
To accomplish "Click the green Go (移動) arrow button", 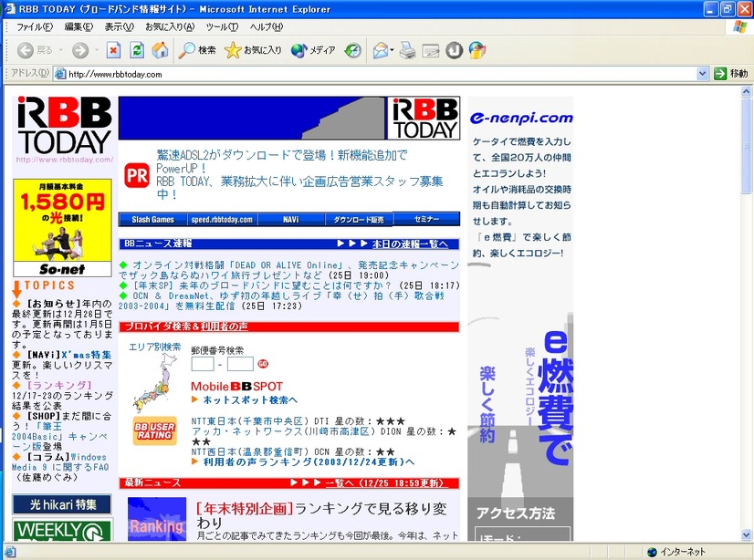I will coord(720,74).
